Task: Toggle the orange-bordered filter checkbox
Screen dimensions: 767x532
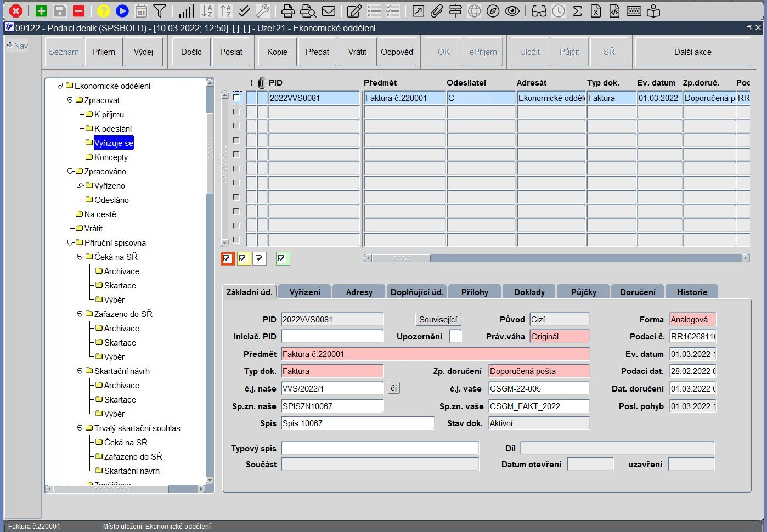Action: (x=228, y=259)
